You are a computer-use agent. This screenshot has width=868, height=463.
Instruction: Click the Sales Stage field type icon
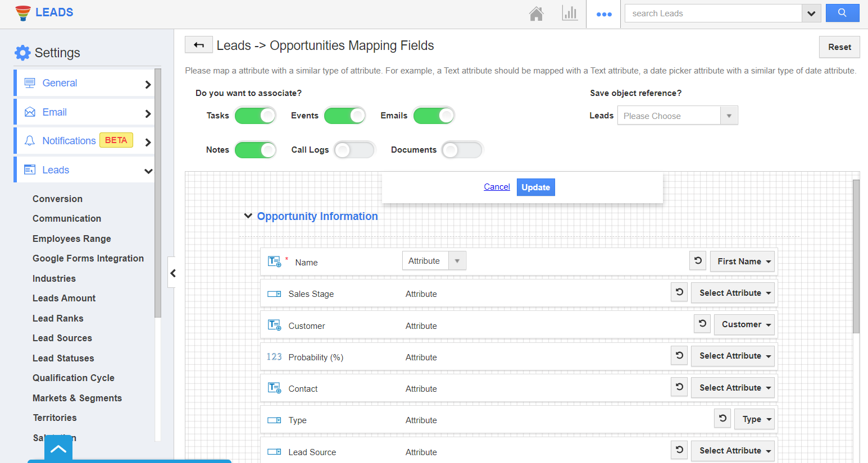[274, 294]
